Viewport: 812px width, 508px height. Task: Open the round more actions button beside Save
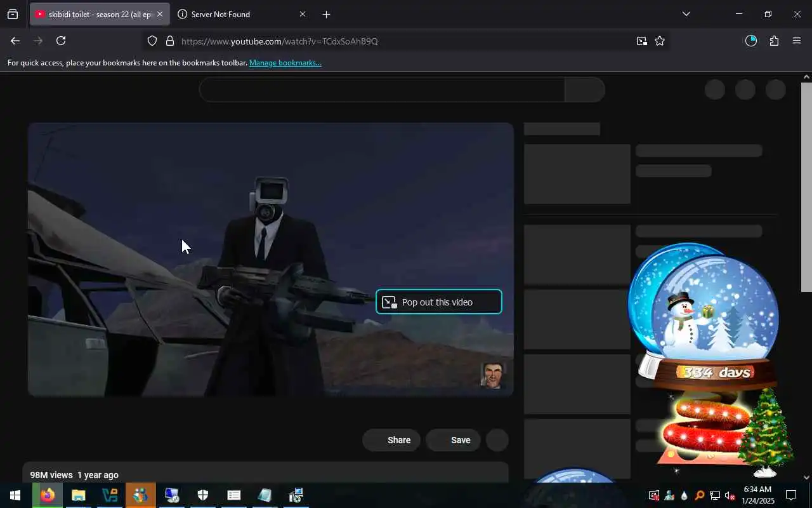(497, 440)
